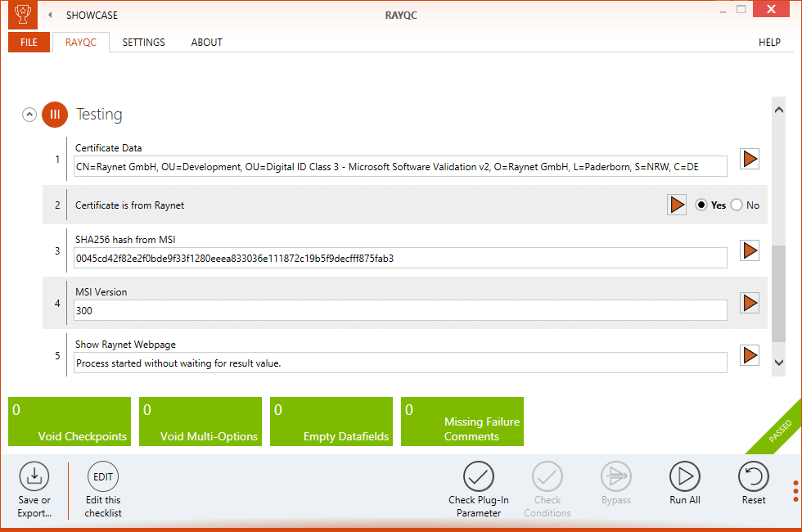
Task: Switch to the SETTINGS tab
Action: click(143, 43)
